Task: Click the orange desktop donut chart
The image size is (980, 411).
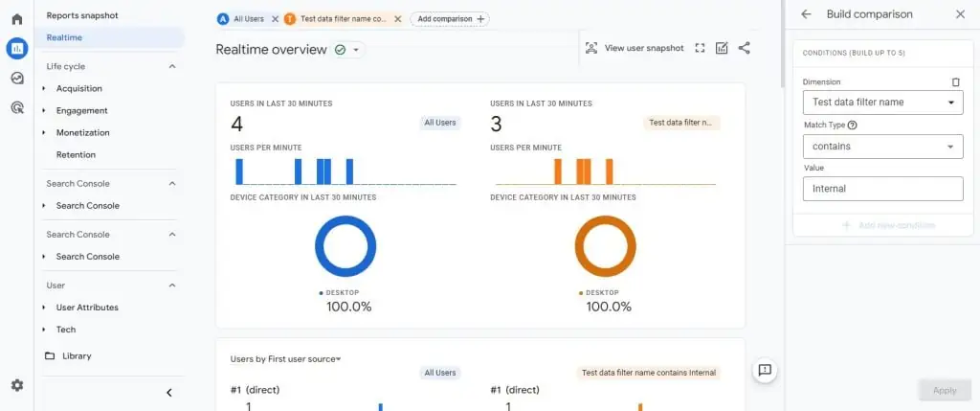Action: [605, 246]
